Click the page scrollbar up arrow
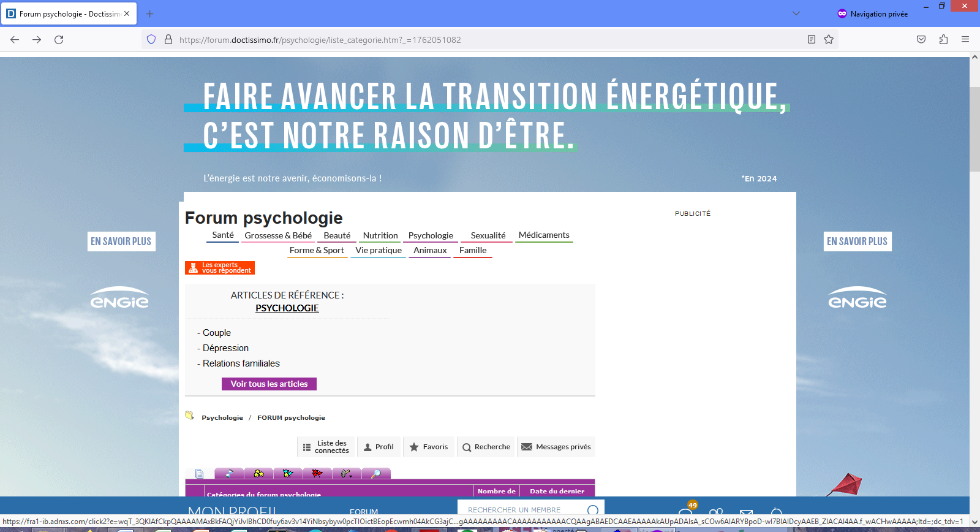 (x=974, y=57)
